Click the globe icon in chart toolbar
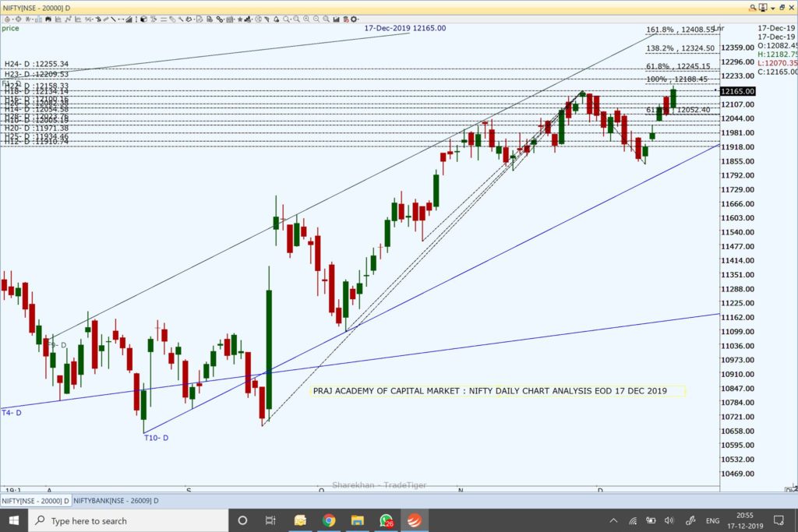This screenshot has height=532, width=798. [258, 19]
